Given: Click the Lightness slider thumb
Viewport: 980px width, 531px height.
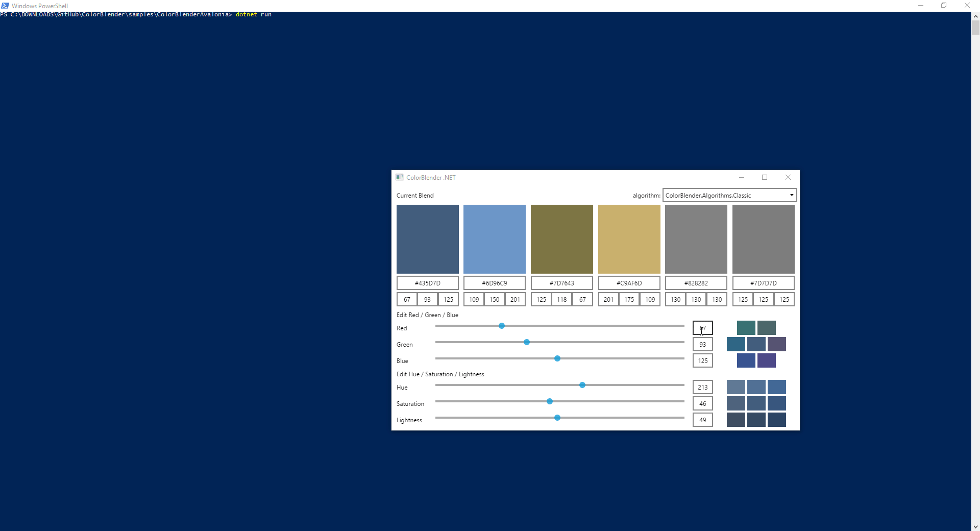Looking at the screenshot, I should 557,418.
